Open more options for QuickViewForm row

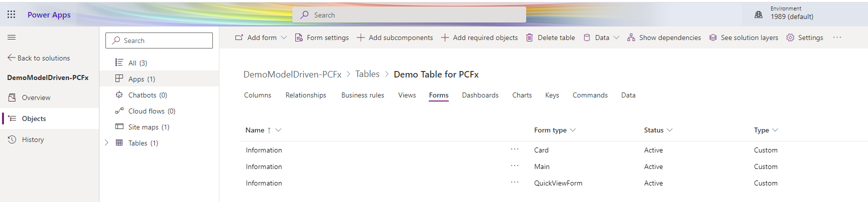pos(514,182)
